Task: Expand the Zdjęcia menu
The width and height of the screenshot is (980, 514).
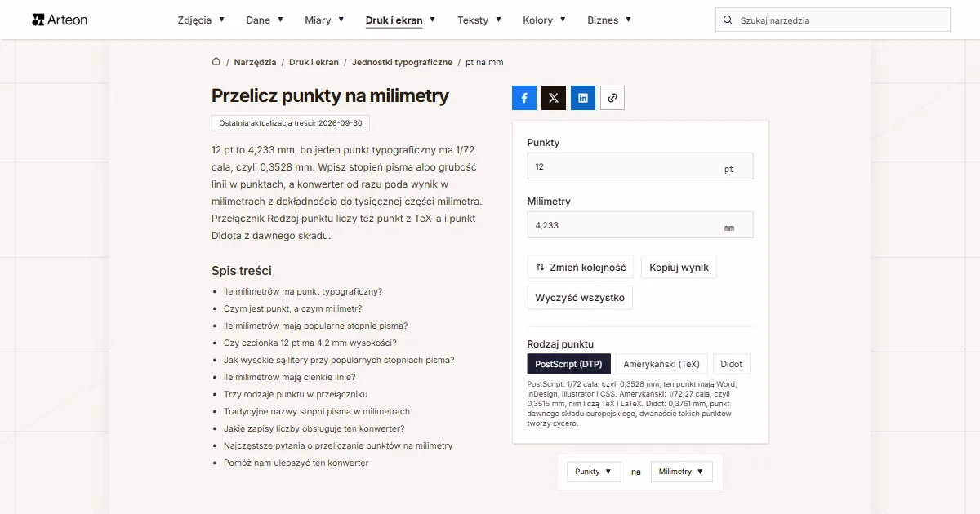Action: click(x=201, y=20)
